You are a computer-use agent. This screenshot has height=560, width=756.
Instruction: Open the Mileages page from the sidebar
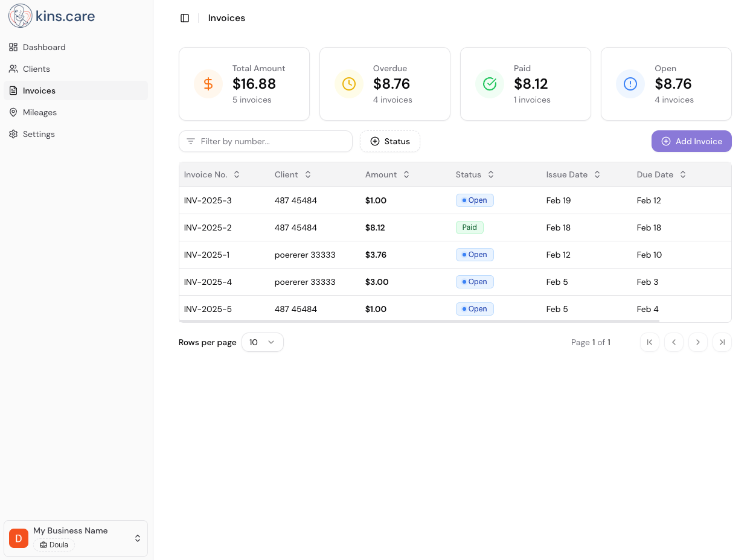click(x=40, y=112)
